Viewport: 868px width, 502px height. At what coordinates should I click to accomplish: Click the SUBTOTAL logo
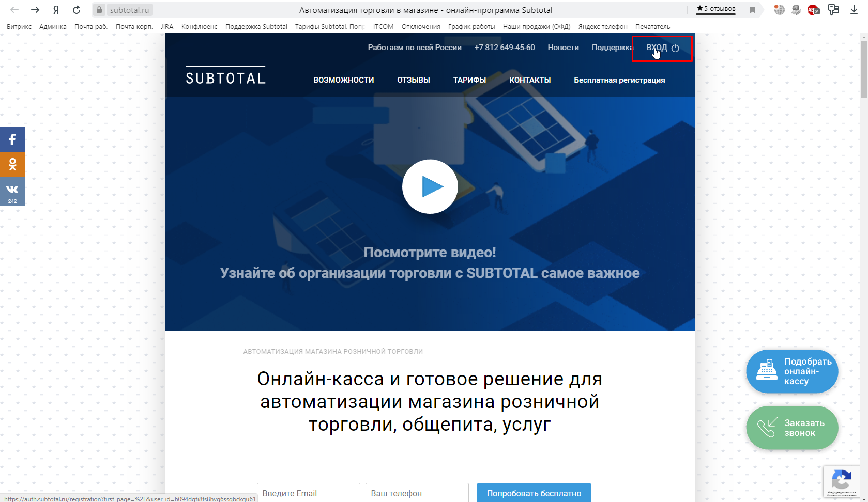(225, 75)
